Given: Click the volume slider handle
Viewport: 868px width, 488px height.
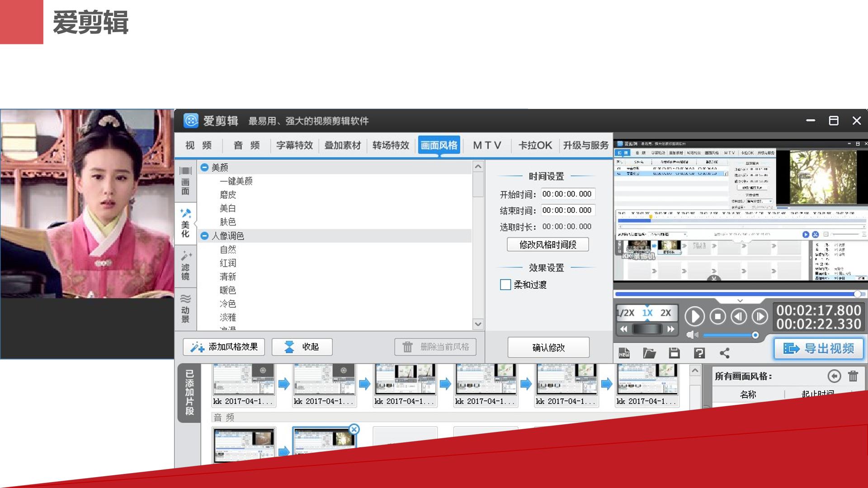Looking at the screenshot, I should (x=755, y=335).
